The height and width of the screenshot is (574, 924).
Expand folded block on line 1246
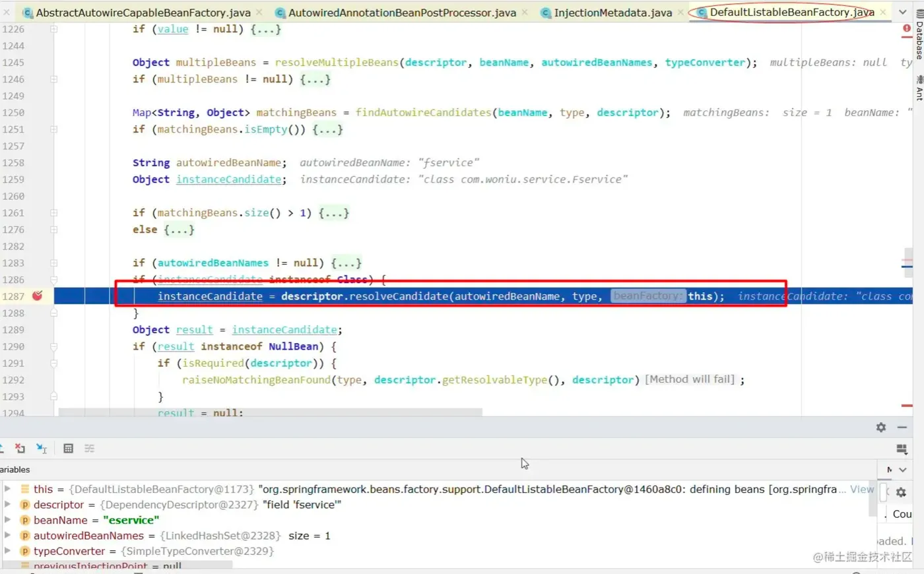click(53, 79)
